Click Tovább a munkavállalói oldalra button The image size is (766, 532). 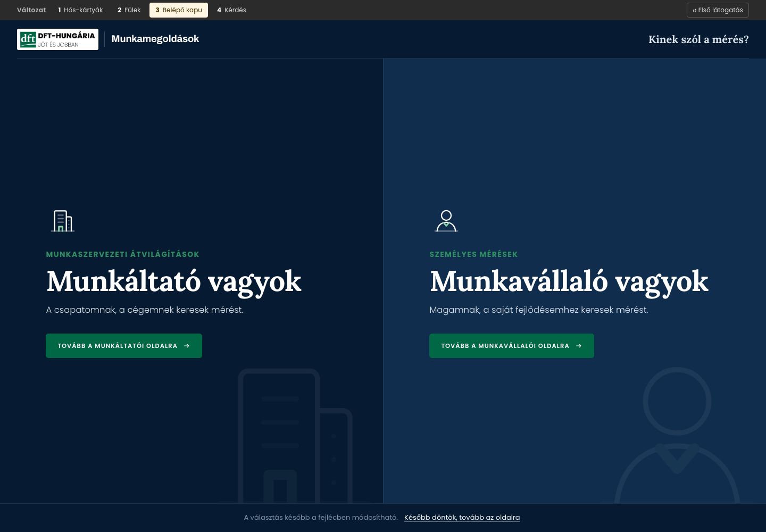pyautogui.click(x=512, y=346)
